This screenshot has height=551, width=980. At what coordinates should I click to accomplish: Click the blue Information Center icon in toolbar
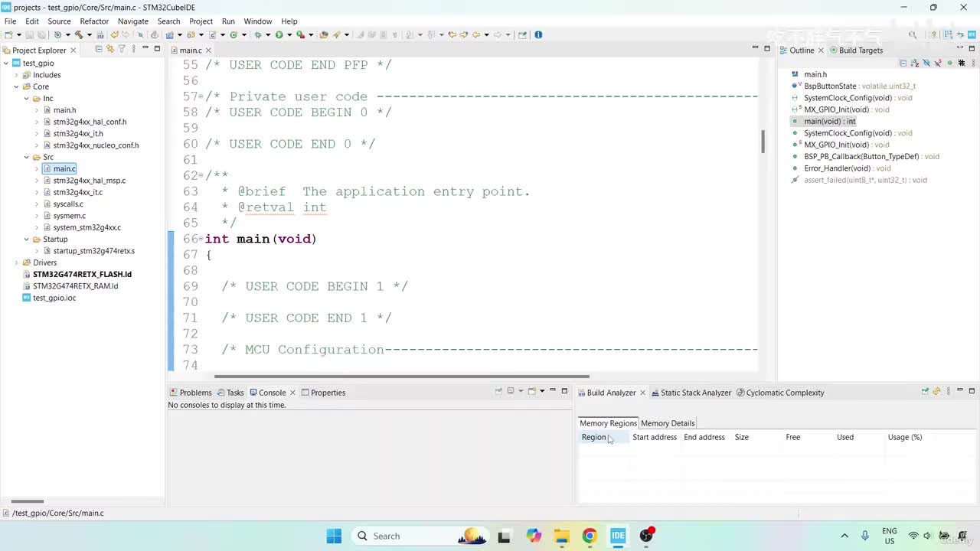[538, 34]
